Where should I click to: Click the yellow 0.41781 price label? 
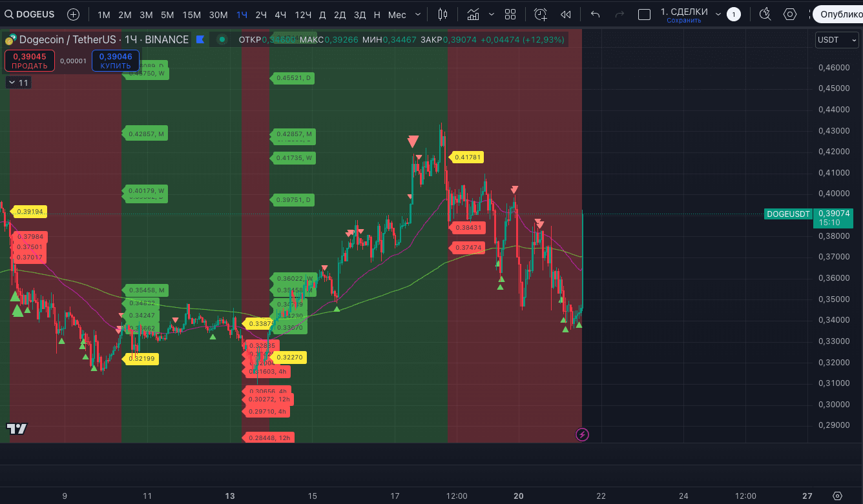click(466, 157)
